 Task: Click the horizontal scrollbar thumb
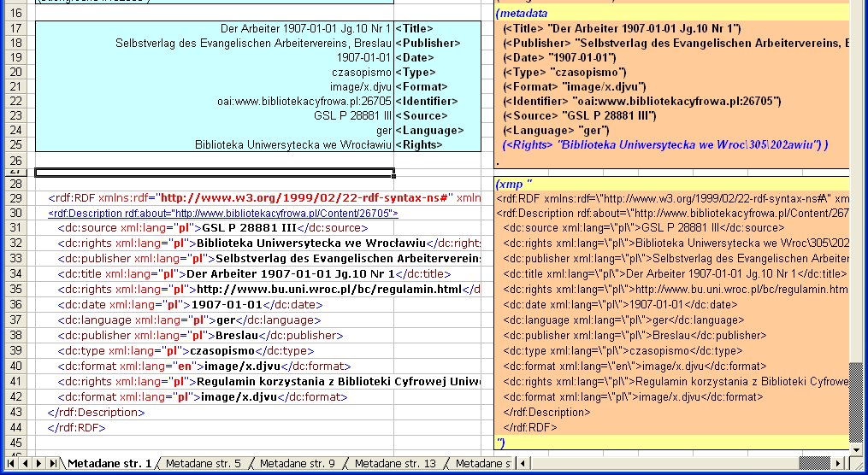click(815, 463)
